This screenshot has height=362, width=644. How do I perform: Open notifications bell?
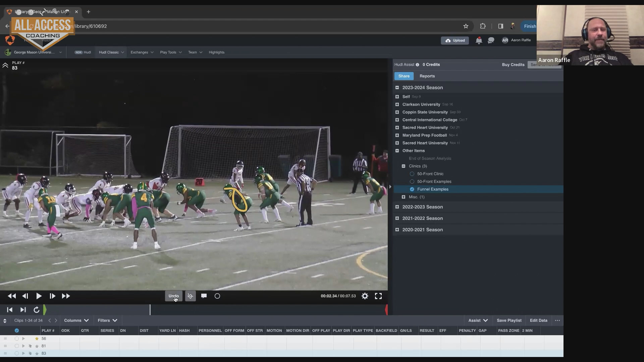[x=479, y=41]
